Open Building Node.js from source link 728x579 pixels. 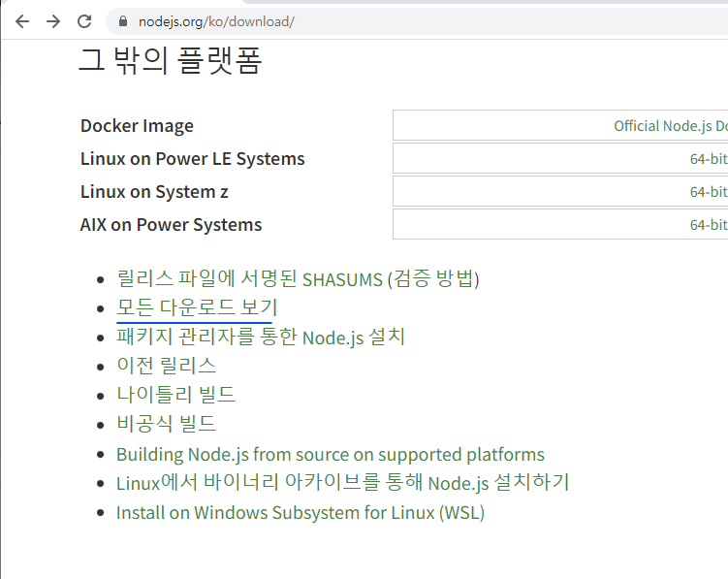point(331,455)
